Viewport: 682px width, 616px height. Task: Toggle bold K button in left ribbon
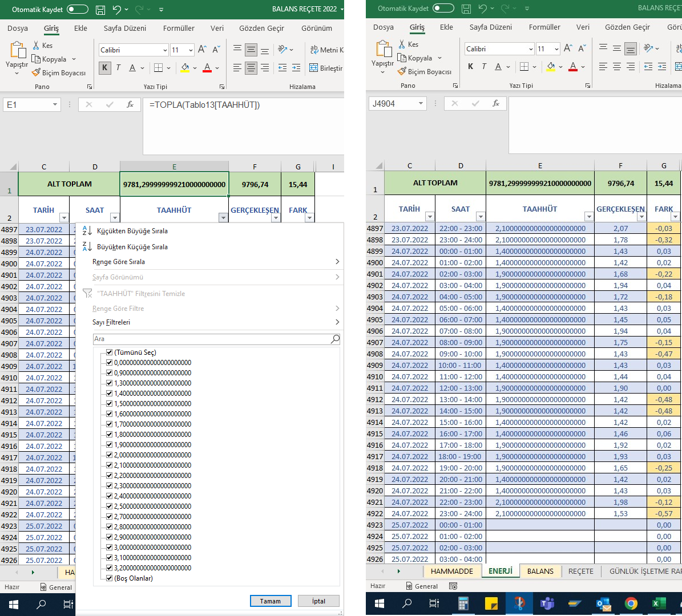[x=104, y=67]
